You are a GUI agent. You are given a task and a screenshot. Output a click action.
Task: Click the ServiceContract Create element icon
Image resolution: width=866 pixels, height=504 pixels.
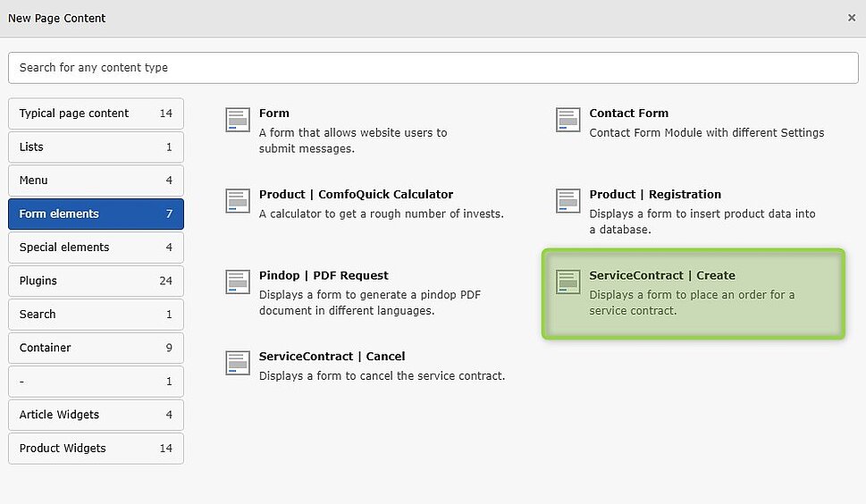(568, 282)
